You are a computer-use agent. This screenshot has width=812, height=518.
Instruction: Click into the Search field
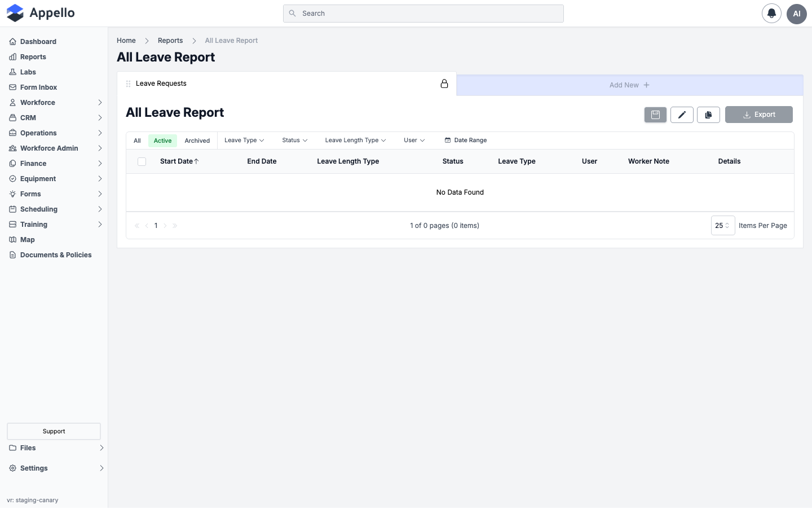tap(423, 14)
